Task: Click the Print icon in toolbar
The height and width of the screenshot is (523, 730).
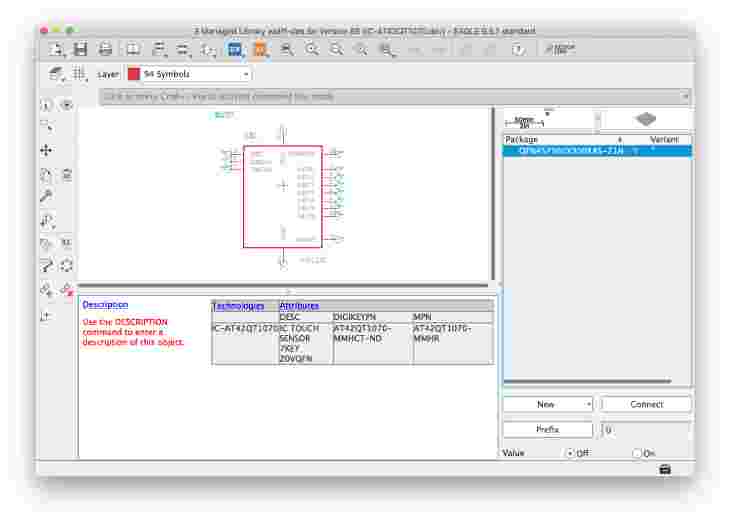Action: click(105, 49)
